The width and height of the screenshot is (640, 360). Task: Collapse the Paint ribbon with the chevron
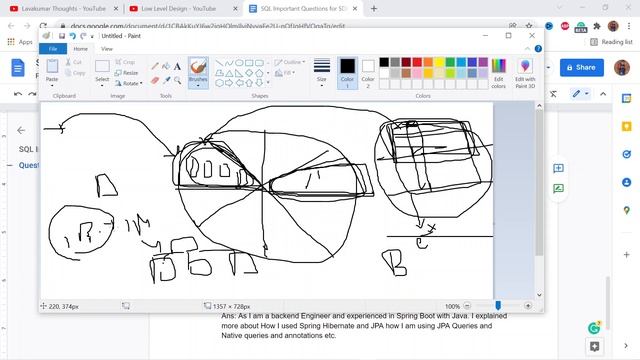[x=527, y=49]
